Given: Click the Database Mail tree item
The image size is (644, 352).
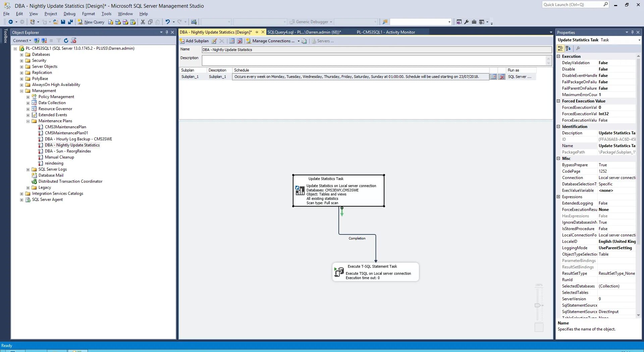Looking at the screenshot, I should 51,175.
